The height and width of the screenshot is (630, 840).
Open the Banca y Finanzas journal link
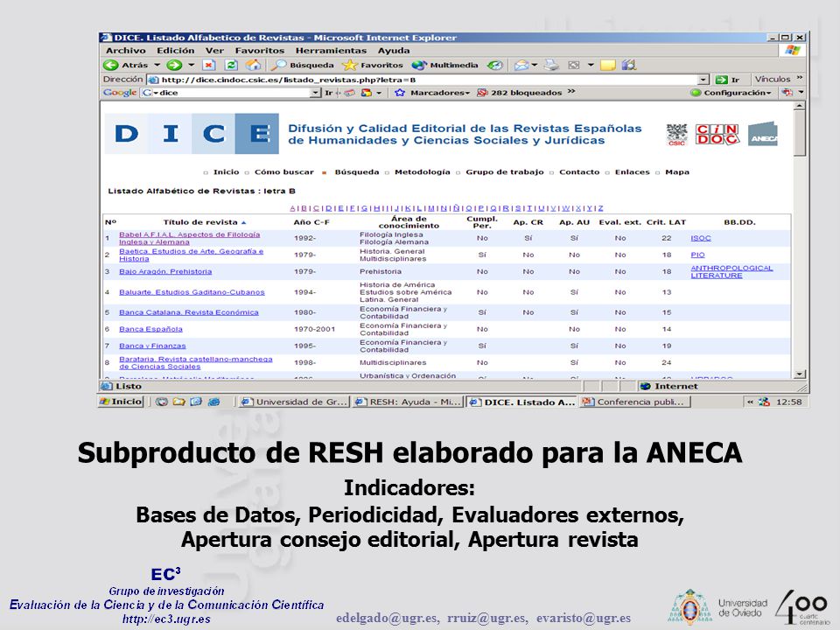click(152, 346)
